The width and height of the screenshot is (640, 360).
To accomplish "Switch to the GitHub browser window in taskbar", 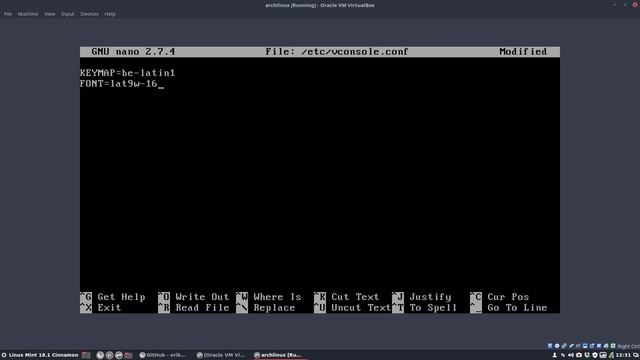I will click(x=163, y=355).
